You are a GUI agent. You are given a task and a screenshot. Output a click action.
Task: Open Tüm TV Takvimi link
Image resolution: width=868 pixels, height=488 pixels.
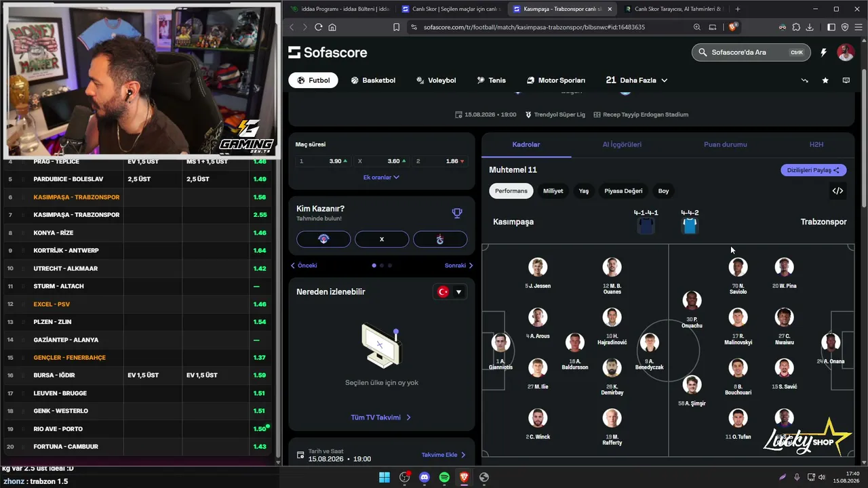pos(381,418)
